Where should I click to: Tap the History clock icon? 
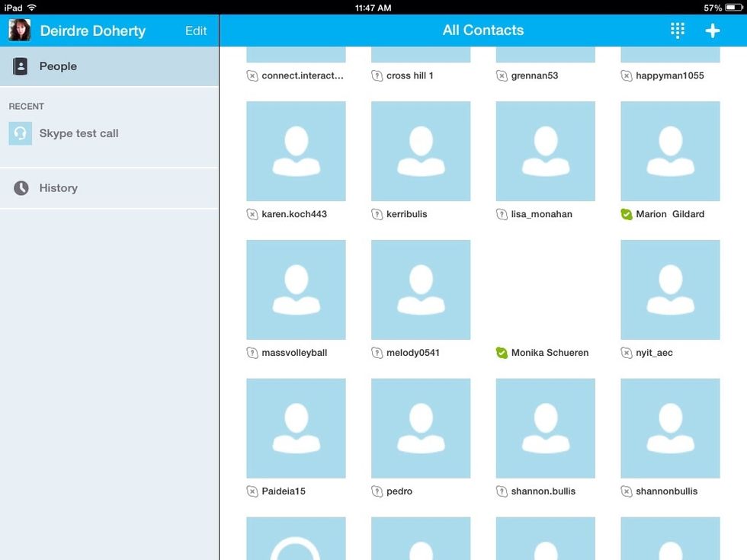[20, 187]
